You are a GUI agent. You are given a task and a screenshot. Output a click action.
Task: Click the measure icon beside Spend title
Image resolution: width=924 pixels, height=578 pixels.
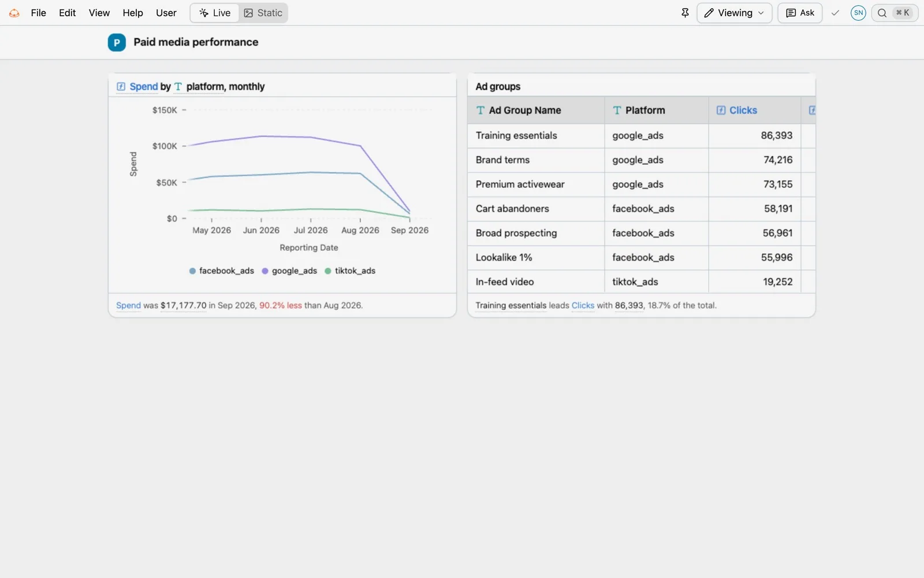(x=121, y=87)
